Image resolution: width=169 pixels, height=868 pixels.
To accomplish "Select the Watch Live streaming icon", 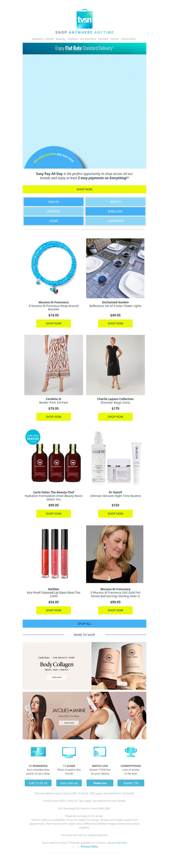I will (100, 752).
